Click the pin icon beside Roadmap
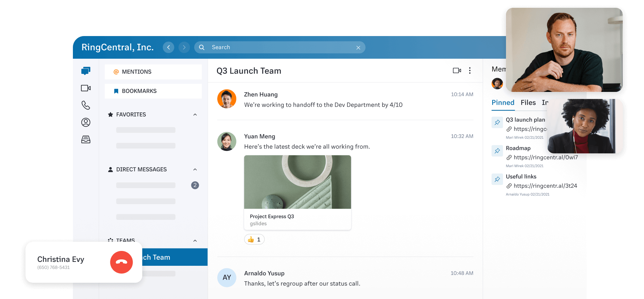The image size is (644, 299). [497, 151]
